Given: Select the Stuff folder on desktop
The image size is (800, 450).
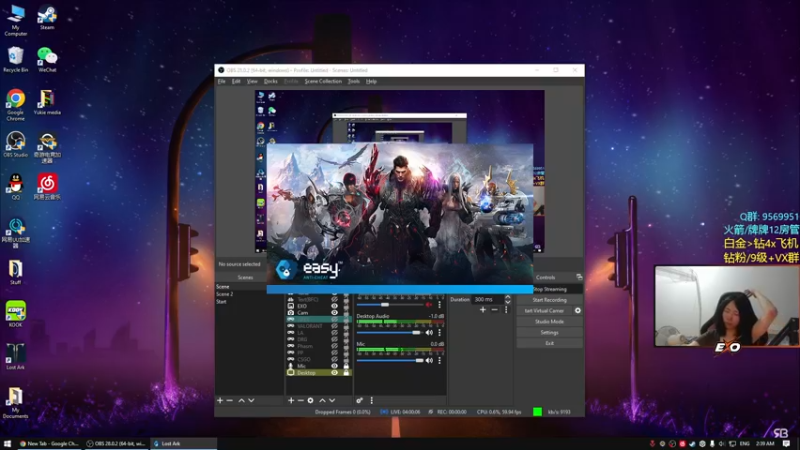Looking at the screenshot, I should (15, 271).
